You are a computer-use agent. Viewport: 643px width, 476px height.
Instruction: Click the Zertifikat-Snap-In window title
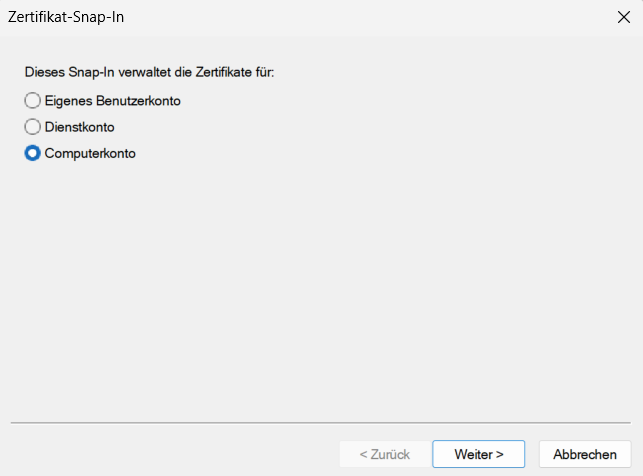pyautogui.click(x=66, y=17)
